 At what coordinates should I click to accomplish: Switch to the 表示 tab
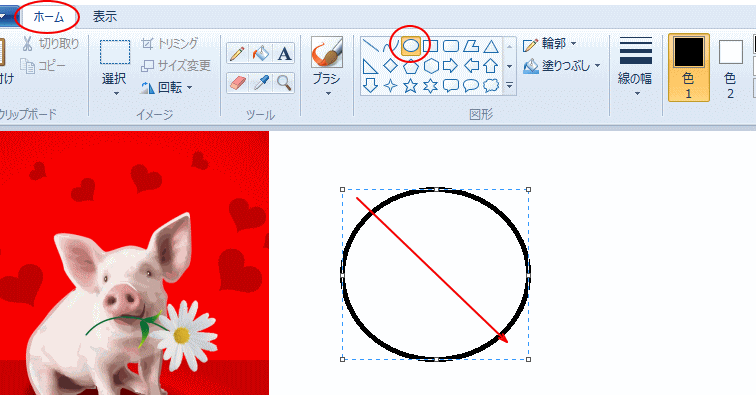tap(105, 17)
